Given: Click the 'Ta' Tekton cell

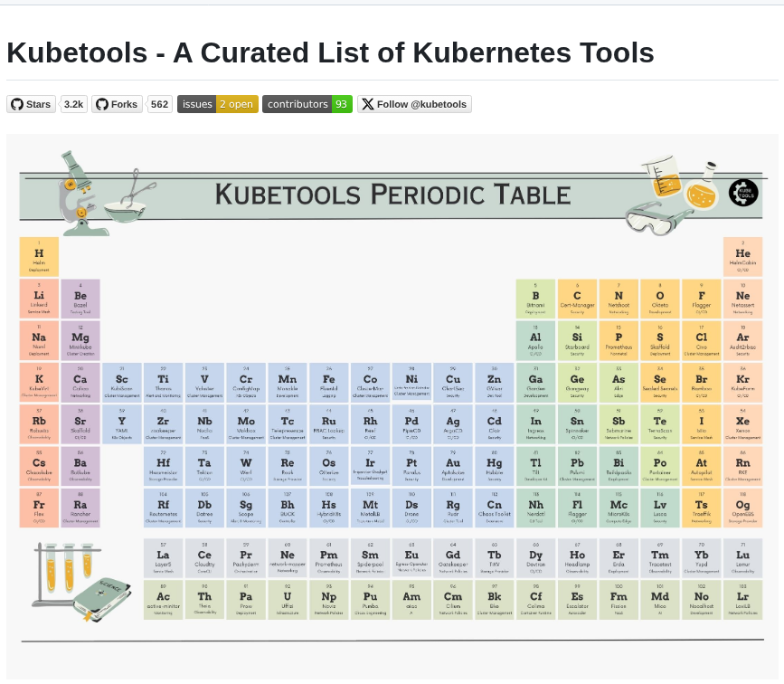Looking at the screenshot, I should [204, 466].
